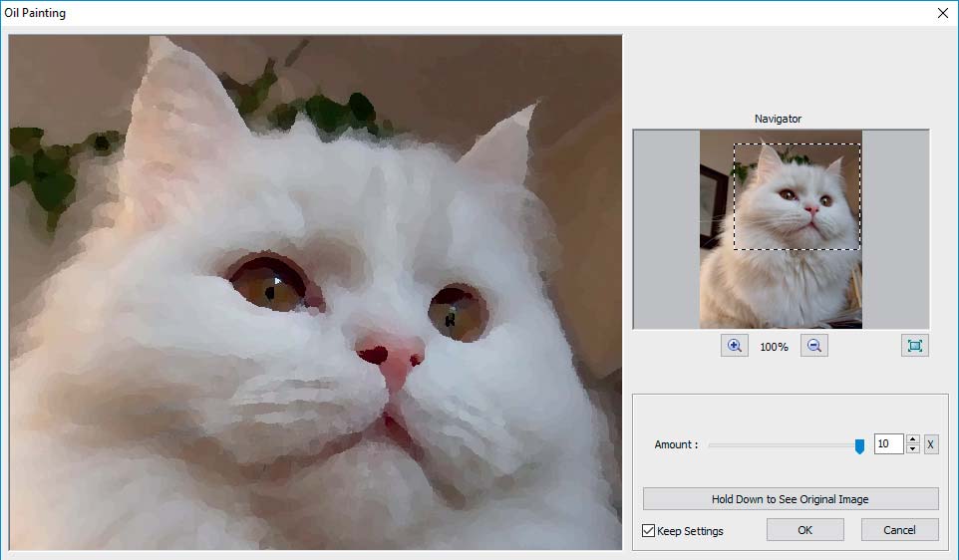The height and width of the screenshot is (560, 959).
Task: Decrease Amount with the down spinner arrow
Action: click(912, 449)
